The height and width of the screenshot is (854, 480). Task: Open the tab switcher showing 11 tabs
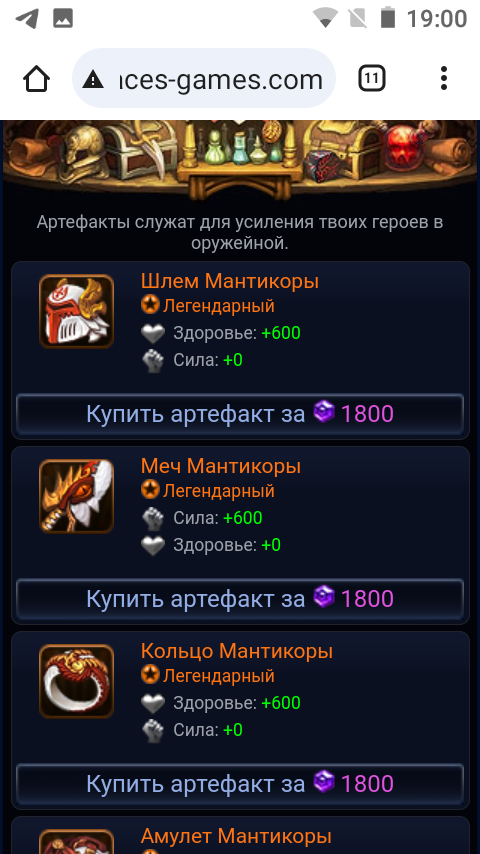coord(372,79)
